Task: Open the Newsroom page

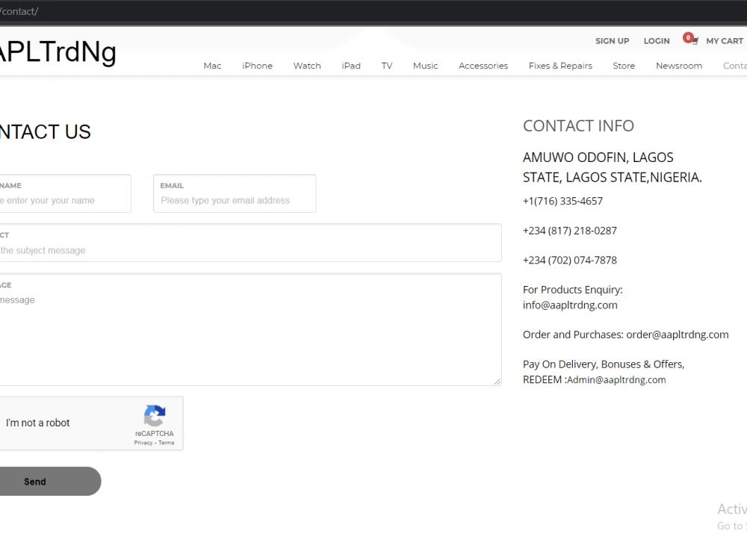Action: coord(679,66)
